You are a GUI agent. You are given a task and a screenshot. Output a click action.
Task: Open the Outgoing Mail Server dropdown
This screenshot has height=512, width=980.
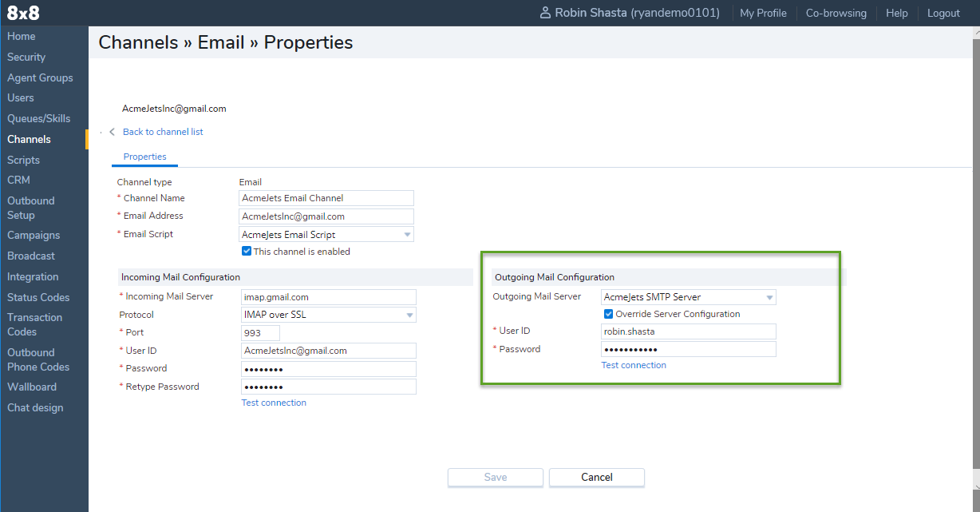[689, 297]
